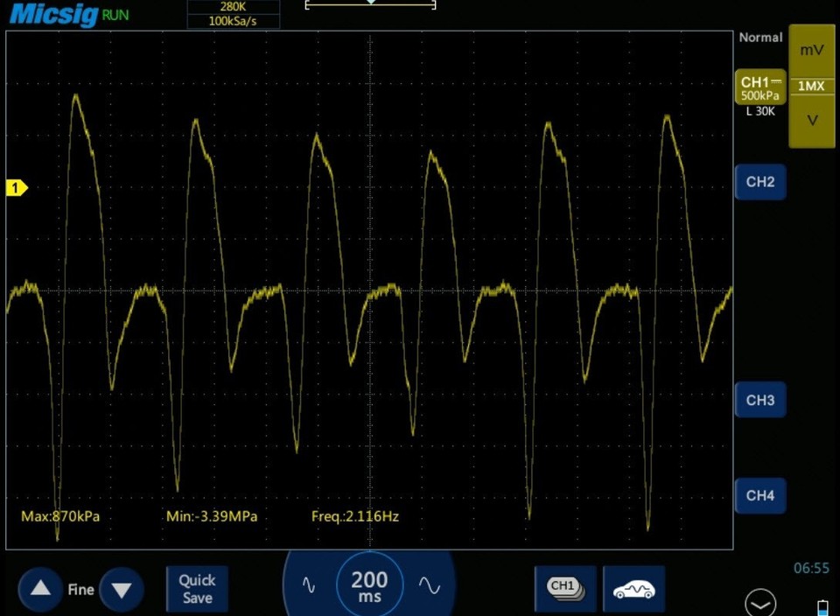
Task: Select the CH1 500kPa channel badge
Action: coord(760,87)
